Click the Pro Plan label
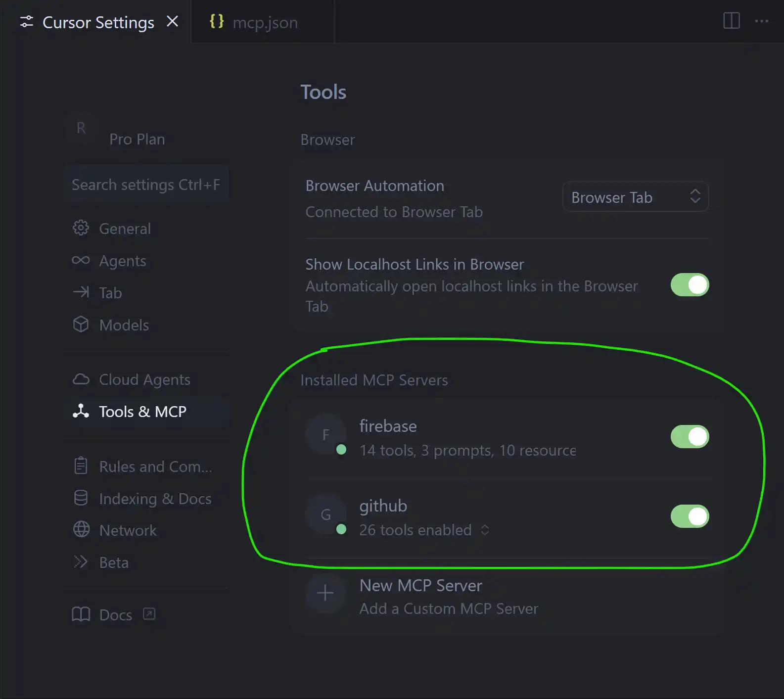The width and height of the screenshot is (784, 699). click(x=137, y=139)
